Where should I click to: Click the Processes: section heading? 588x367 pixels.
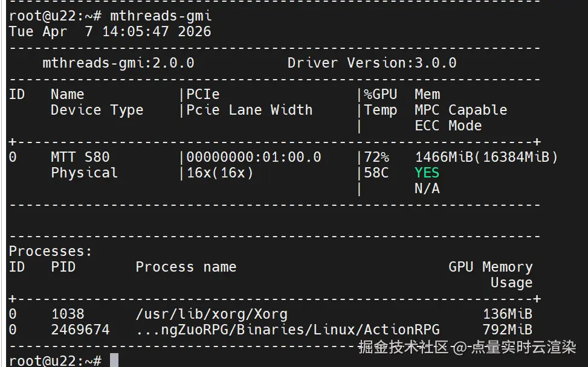[x=50, y=251]
